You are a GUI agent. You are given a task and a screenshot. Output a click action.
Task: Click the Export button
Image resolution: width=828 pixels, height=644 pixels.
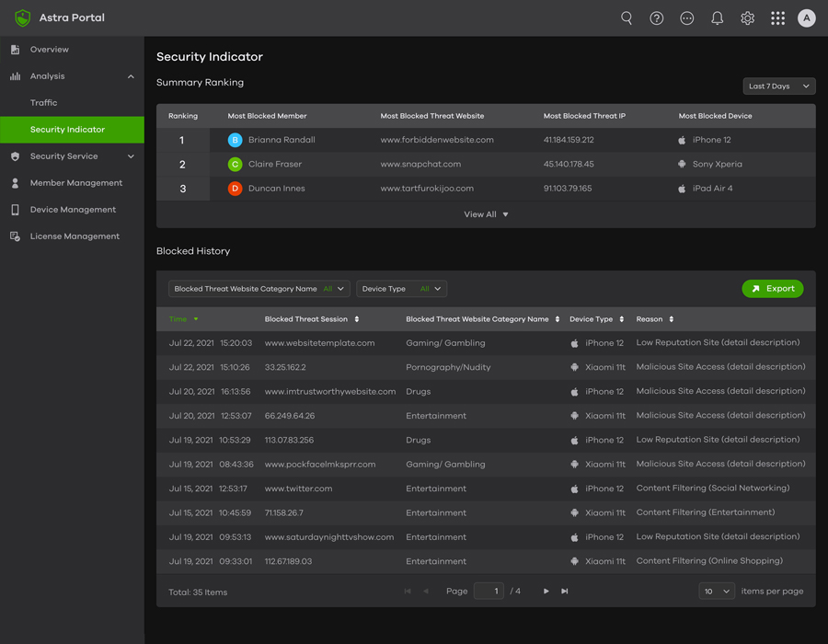773,289
